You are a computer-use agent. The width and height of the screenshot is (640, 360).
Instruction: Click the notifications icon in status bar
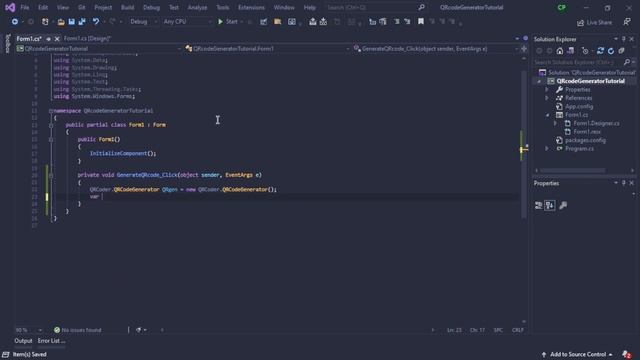click(627, 354)
